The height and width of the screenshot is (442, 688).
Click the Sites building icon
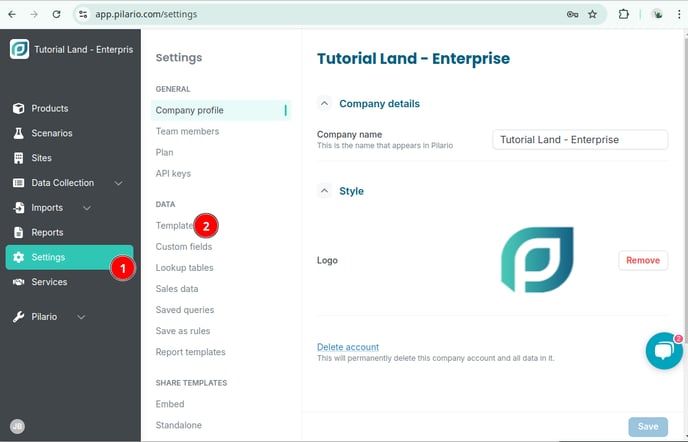(18, 158)
